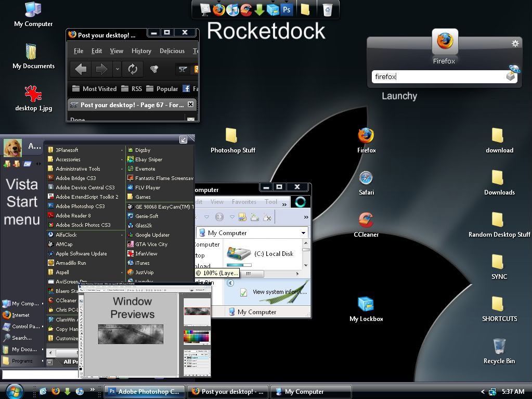Open the CCleaner desktop shortcut

point(366,225)
